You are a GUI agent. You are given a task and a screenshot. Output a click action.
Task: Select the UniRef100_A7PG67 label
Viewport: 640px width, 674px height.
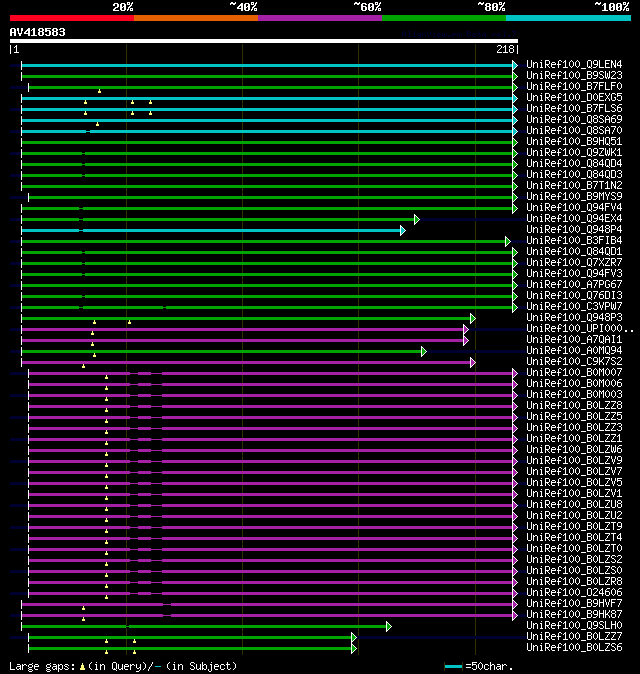[574, 285]
